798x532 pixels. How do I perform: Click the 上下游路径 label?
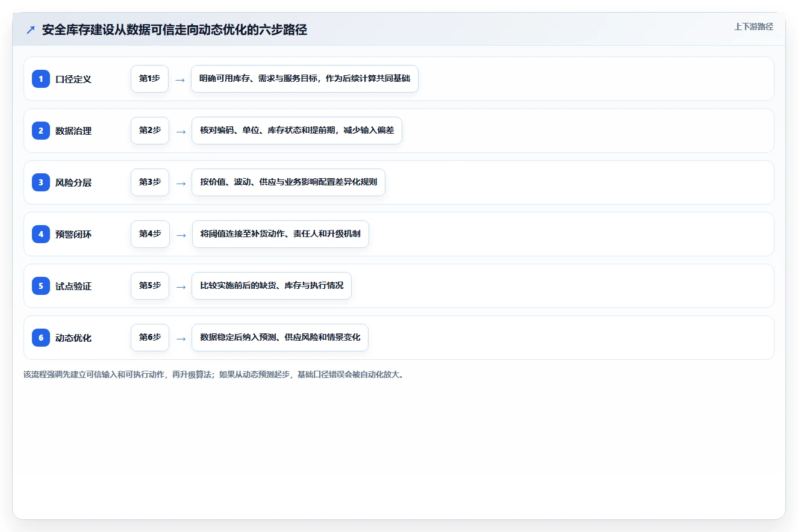click(x=753, y=26)
